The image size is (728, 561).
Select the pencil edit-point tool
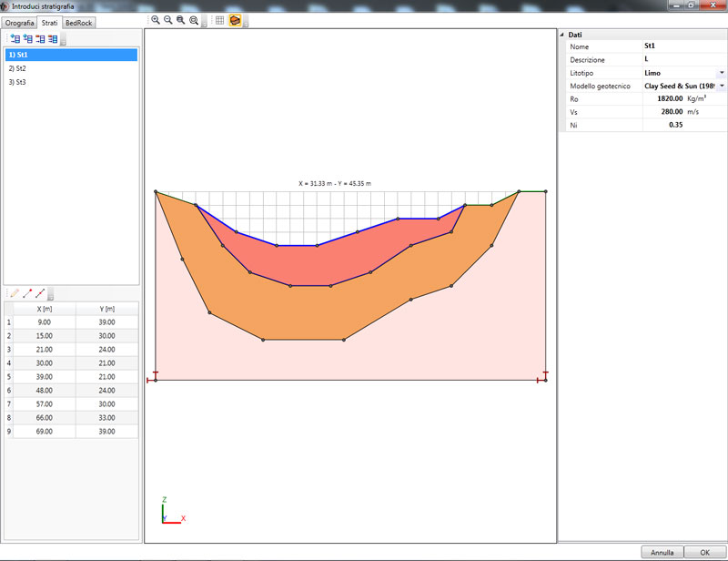15,293
